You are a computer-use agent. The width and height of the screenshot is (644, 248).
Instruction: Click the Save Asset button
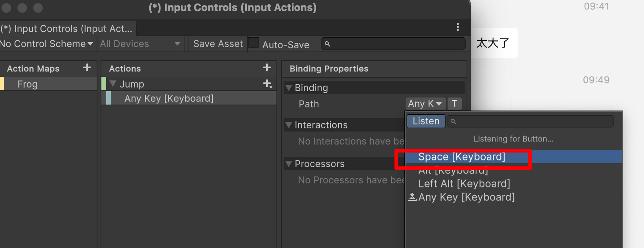click(218, 44)
